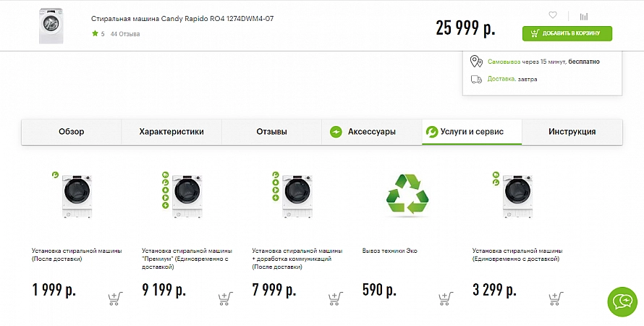Open the Обзор tab

(72, 132)
